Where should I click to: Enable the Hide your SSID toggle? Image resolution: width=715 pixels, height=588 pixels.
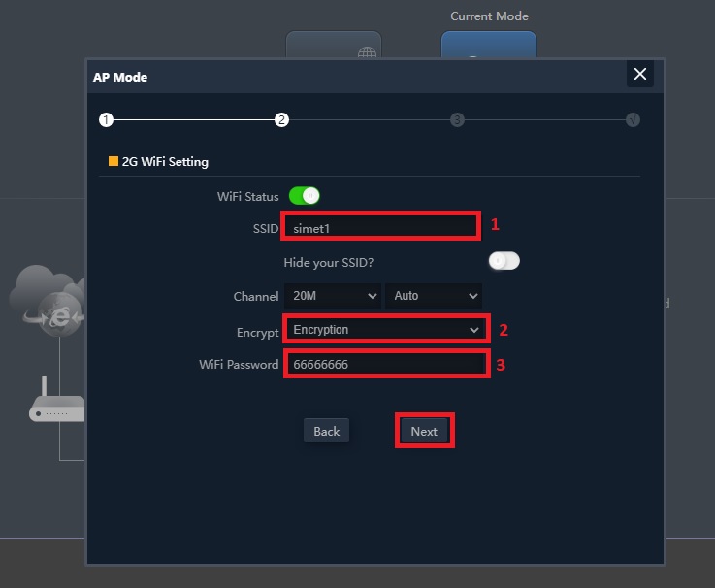click(504, 261)
